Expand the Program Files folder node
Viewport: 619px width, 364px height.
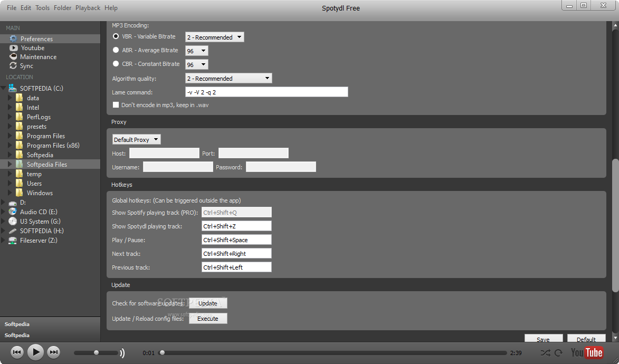(x=10, y=136)
